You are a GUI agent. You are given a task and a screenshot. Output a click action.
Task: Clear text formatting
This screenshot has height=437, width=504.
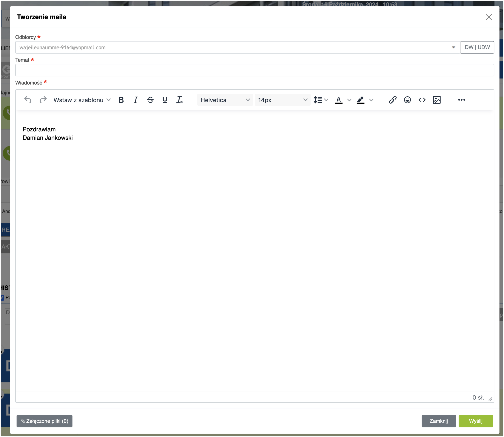pyautogui.click(x=180, y=100)
